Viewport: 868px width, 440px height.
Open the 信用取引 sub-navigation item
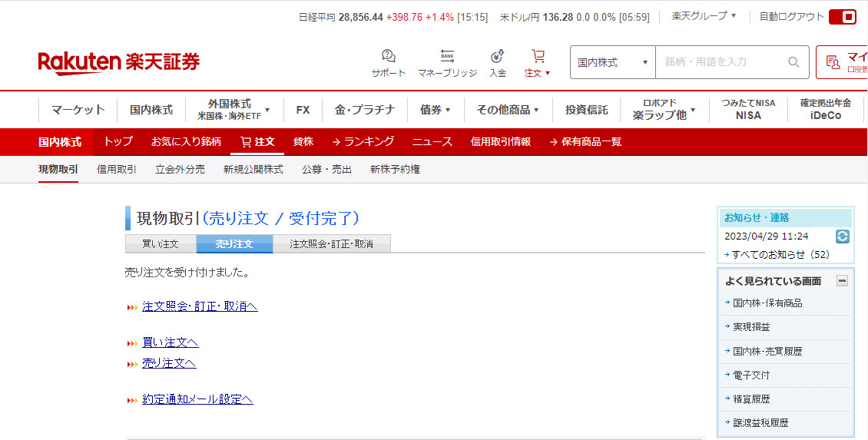[x=117, y=170]
